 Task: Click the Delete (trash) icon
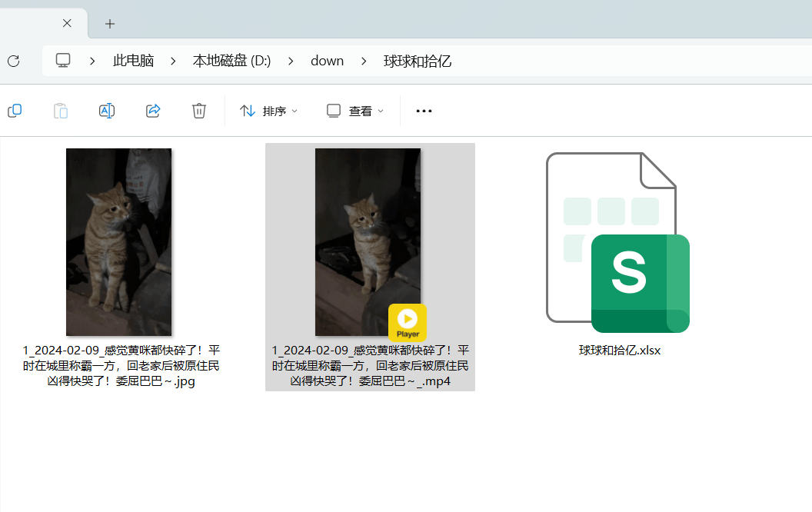tap(198, 110)
